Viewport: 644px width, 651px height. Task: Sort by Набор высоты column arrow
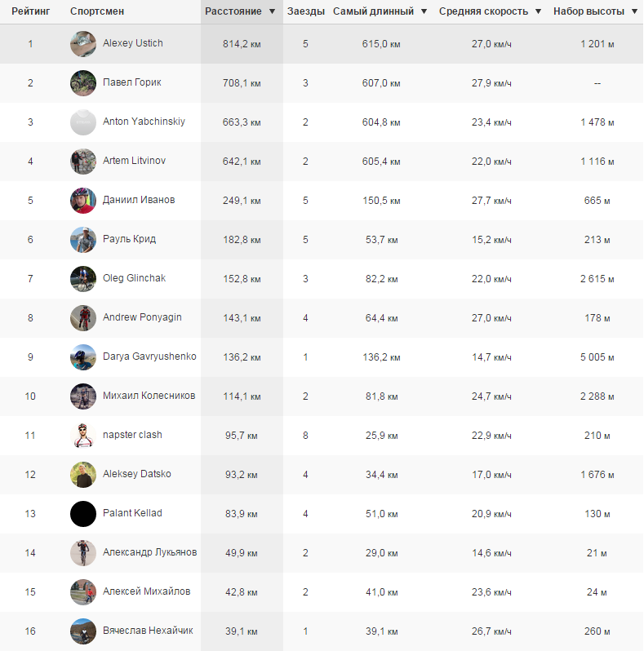634,12
